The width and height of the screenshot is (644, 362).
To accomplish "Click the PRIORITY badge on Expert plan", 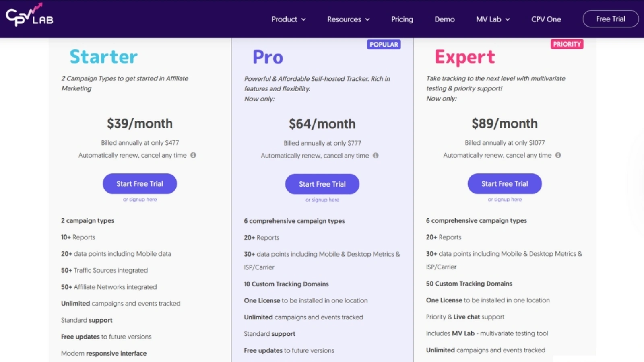I will click(567, 44).
